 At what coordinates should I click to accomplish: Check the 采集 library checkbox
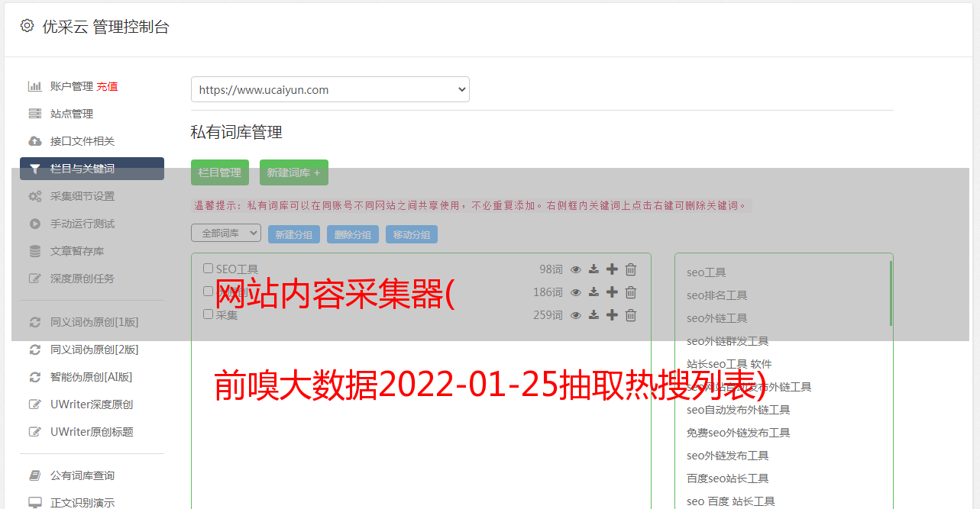tap(208, 314)
